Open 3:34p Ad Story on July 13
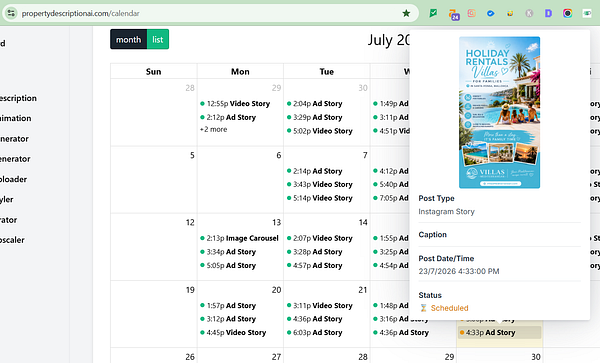The width and height of the screenshot is (600, 363). (228, 252)
